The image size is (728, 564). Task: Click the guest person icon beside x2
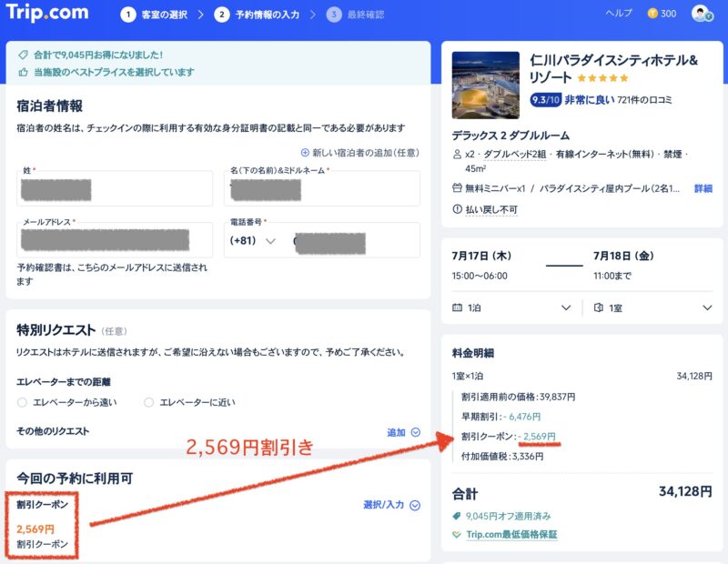coord(457,154)
